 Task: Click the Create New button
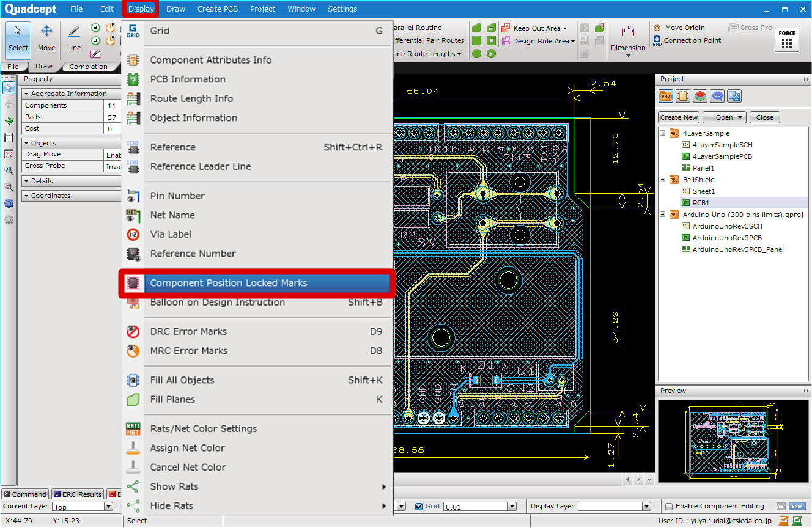point(679,117)
